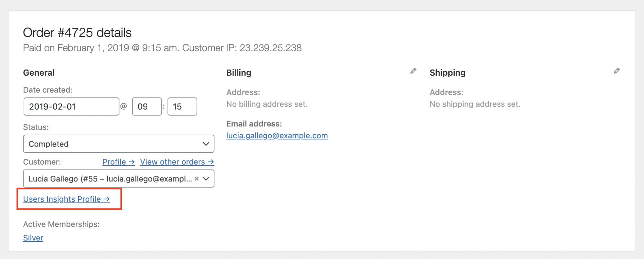Open the customer Profile link
Image resolution: width=644 pixels, height=259 pixels.
(118, 162)
